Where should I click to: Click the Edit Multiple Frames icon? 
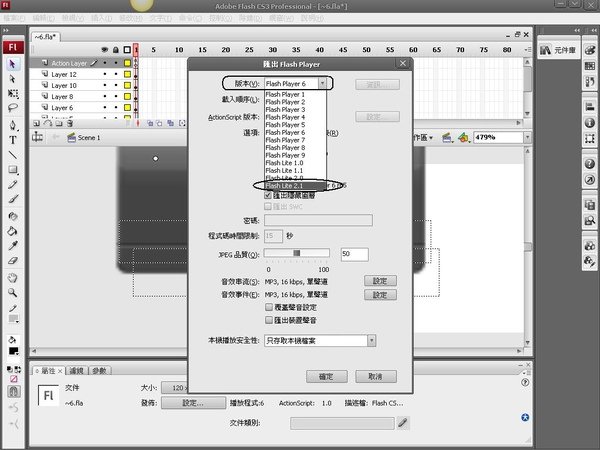pos(171,123)
